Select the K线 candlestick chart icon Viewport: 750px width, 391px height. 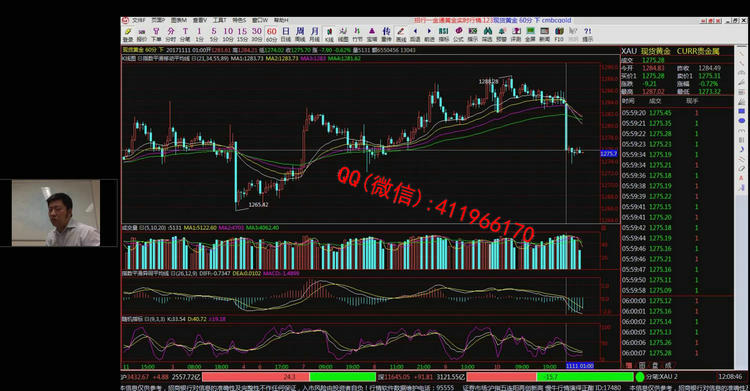(329, 34)
